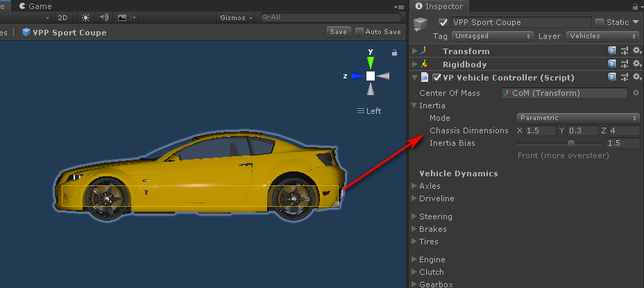Open the Rigidbody component gear menu

click(x=636, y=64)
